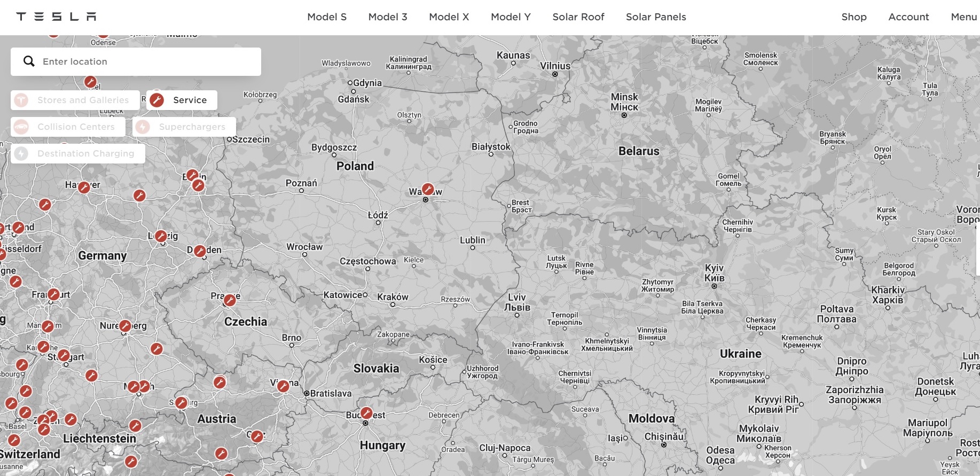Toggle Stores and Galleries filter
Image resolution: width=980 pixels, height=476 pixels.
[x=75, y=100]
